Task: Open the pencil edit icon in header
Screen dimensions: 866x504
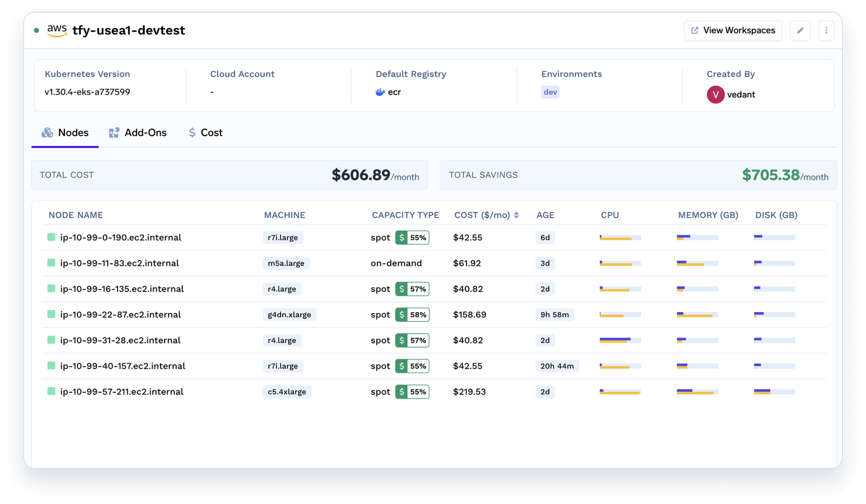Action: coord(800,30)
